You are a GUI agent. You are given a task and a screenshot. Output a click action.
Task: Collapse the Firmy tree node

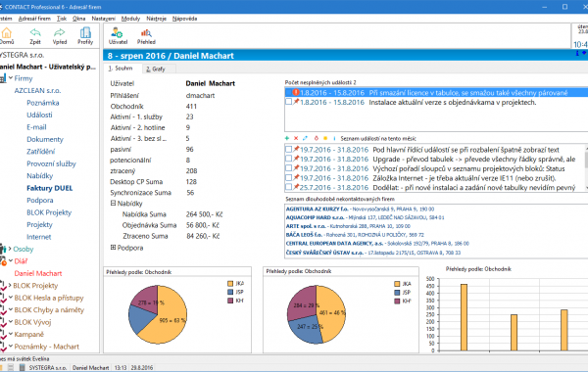[x=11, y=78]
